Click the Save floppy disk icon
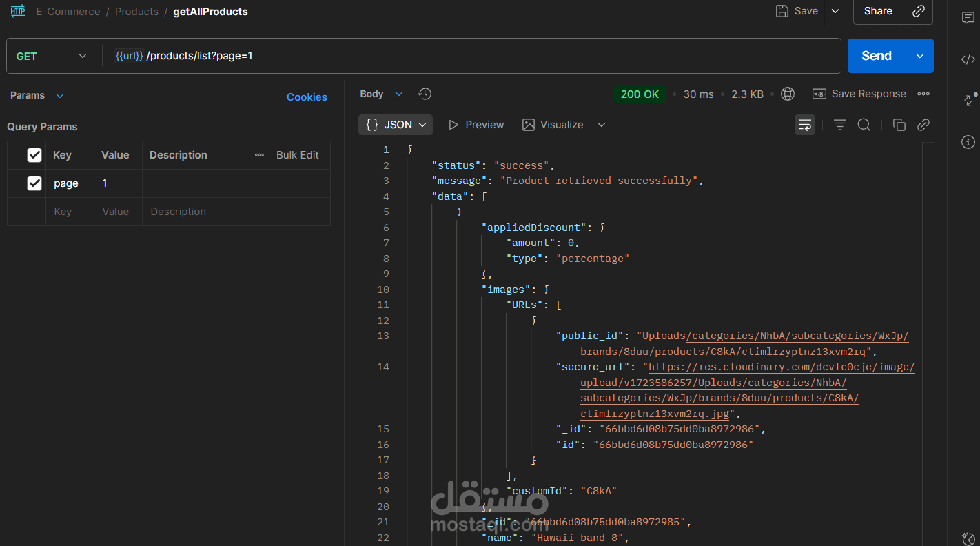Image resolution: width=980 pixels, height=546 pixels. pos(782,11)
